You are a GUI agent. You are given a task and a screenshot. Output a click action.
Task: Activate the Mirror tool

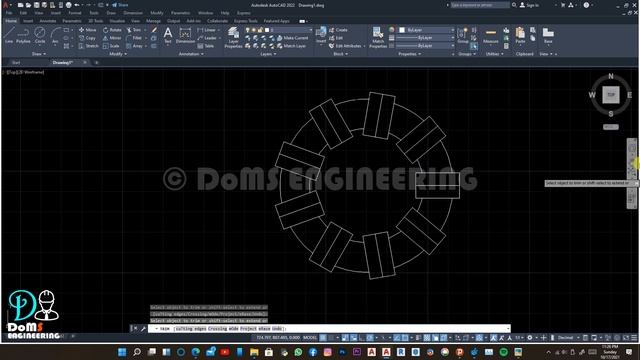pos(112,38)
